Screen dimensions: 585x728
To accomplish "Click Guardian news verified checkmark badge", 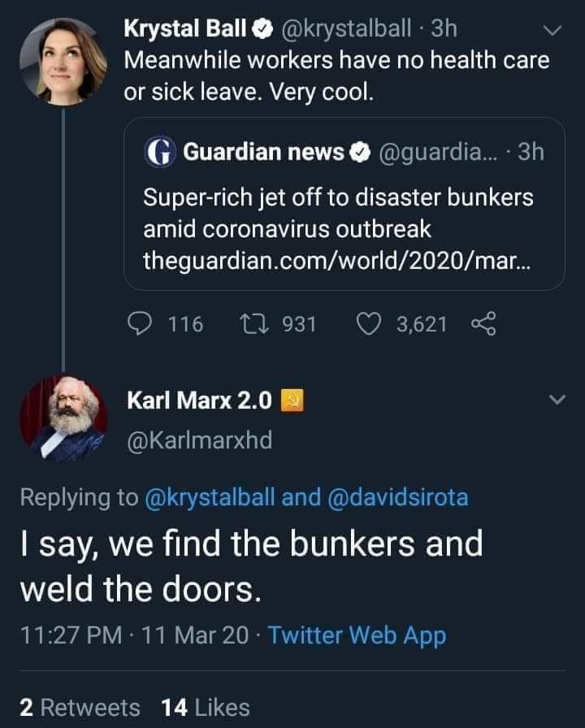I will point(357,152).
